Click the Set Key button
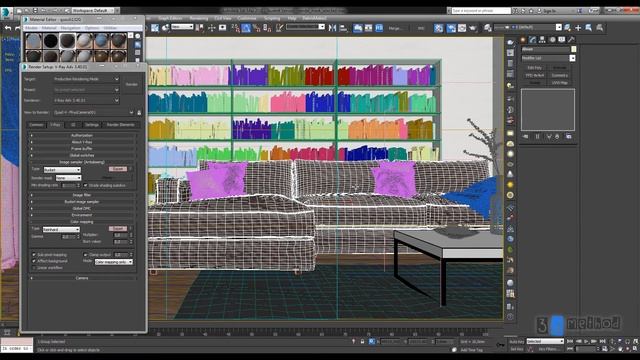Screen dimensions: 640x360 [516, 349]
